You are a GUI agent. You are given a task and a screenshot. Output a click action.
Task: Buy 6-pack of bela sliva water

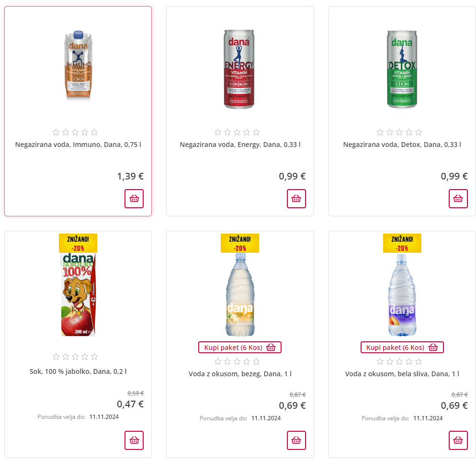402,348
